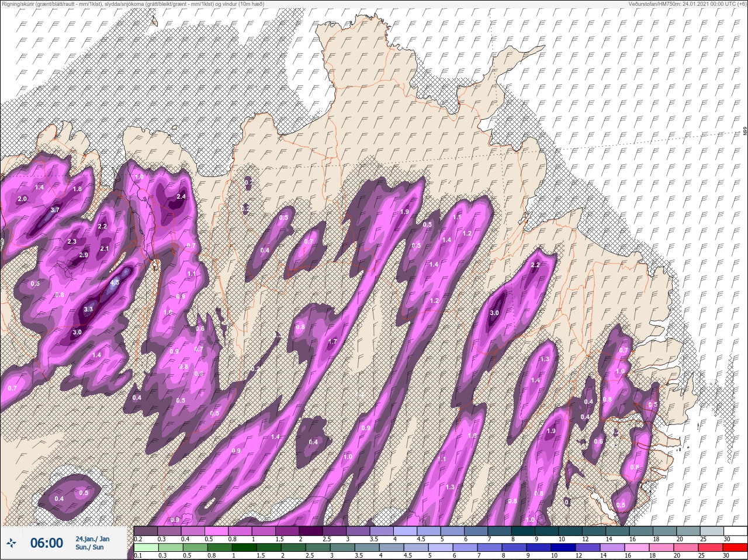The image size is (748, 560).
Task: Pick the upper legend swatch between 2 and 2.5
Action: tap(311, 531)
